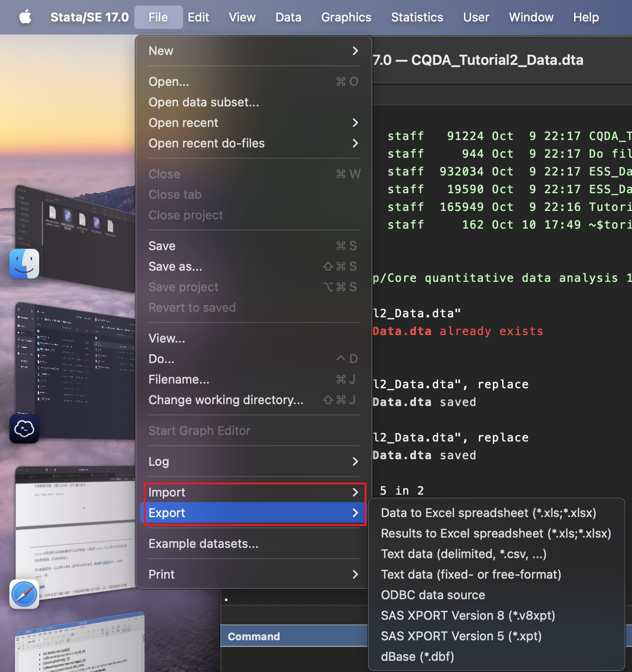632x672 pixels.
Task: Expand the Log submenu
Action: point(253,462)
